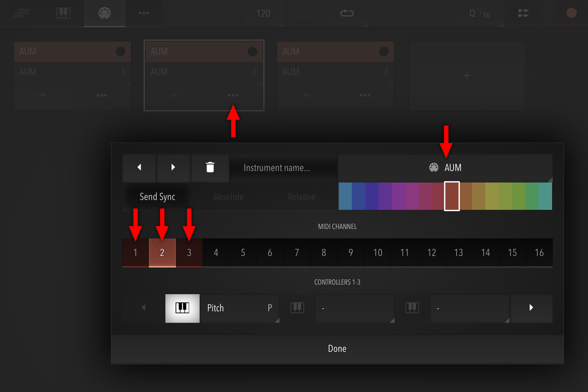This screenshot has height=392, width=588.
Task: Open the AUM MIDI destination dropdown
Action: 445,168
